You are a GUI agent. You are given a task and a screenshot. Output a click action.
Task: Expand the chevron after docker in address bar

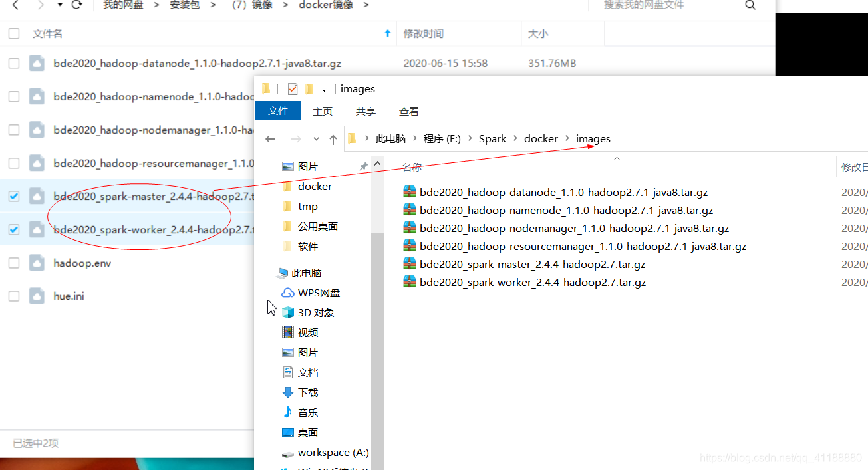pyautogui.click(x=567, y=139)
